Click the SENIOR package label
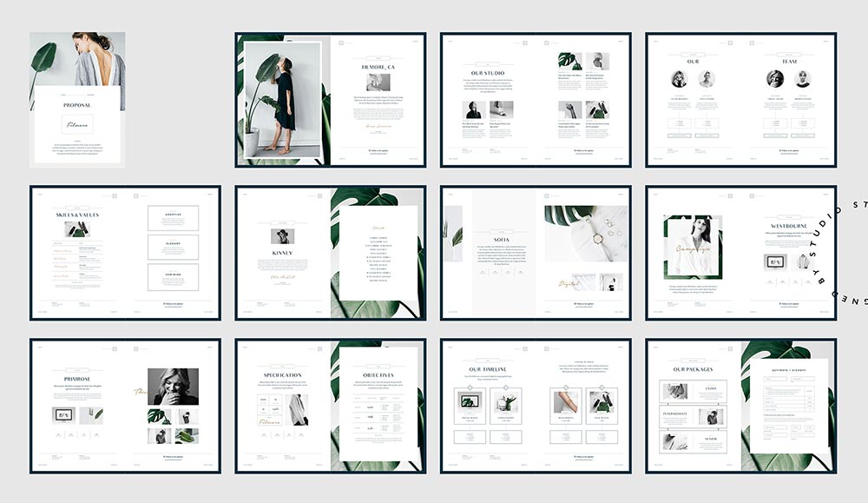 [711, 439]
